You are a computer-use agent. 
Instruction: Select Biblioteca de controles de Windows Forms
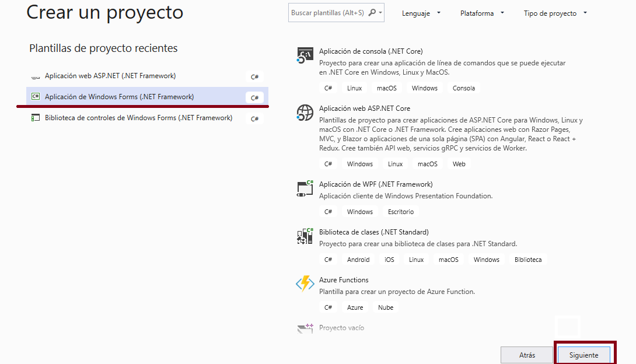pos(147,118)
